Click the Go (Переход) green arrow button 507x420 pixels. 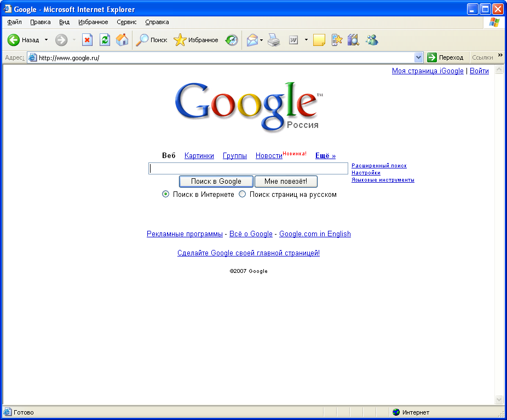(445, 57)
